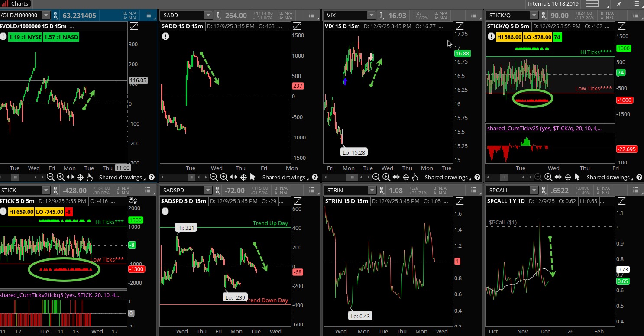
Task: Toggle the price scale icon on VIX chart
Action: [x=460, y=26]
